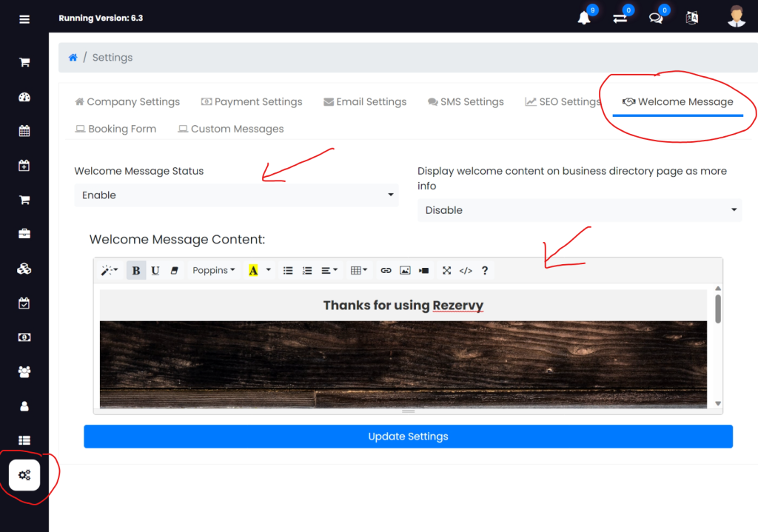Open Welcome Message Status dropdown
The width and height of the screenshot is (758, 532).
236,195
